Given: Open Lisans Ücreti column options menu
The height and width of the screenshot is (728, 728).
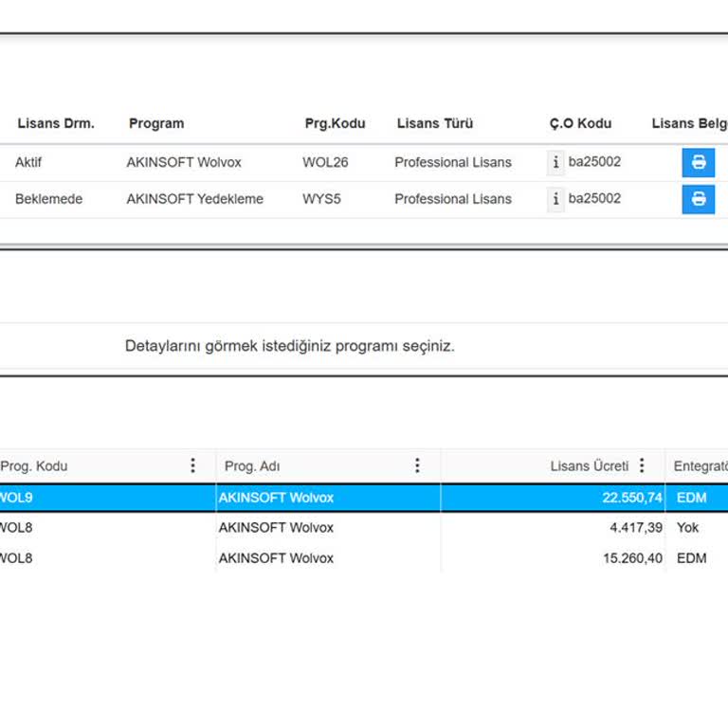Looking at the screenshot, I should pyautogui.click(x=642, y=465).
